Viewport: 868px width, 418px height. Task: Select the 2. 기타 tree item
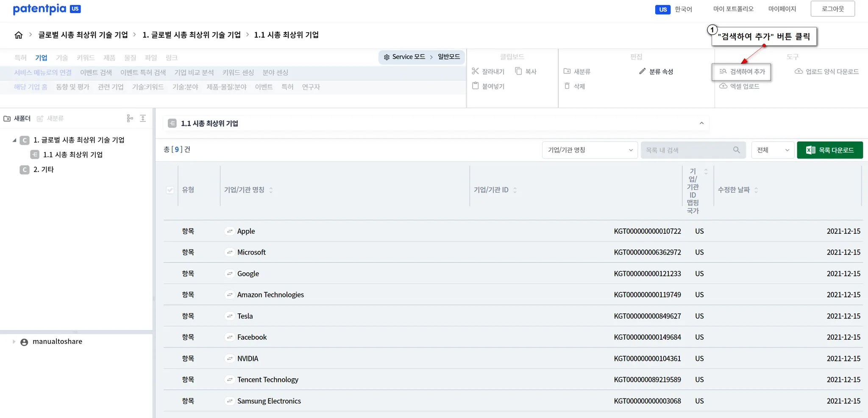44,170
